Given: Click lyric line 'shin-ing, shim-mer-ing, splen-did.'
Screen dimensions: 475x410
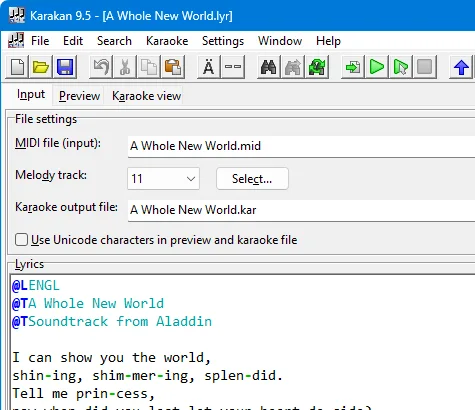Looking at the screenshot, I should point(148,376).
